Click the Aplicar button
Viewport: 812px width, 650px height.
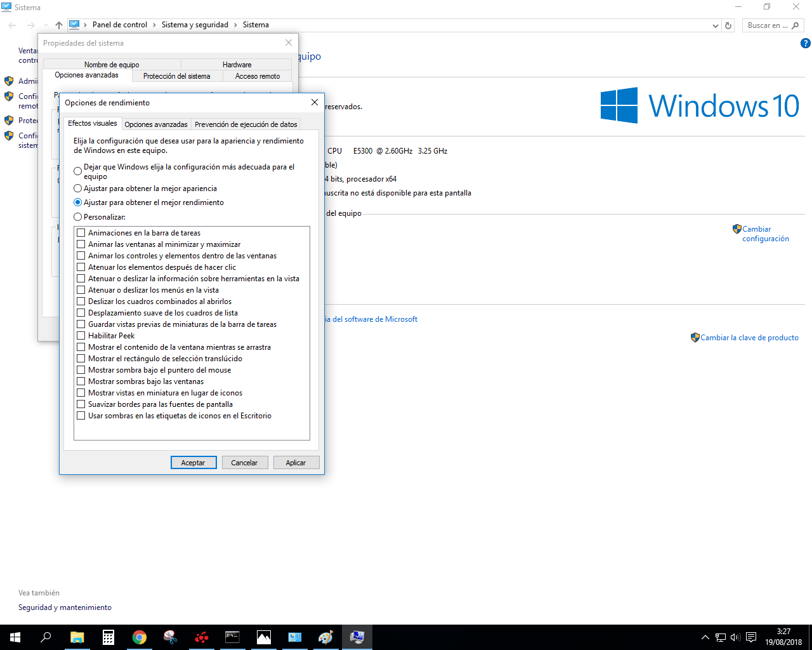point(296,463)
